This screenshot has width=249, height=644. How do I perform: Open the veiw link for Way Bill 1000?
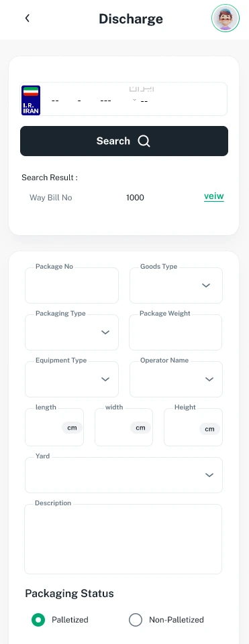tap(214, 196)
